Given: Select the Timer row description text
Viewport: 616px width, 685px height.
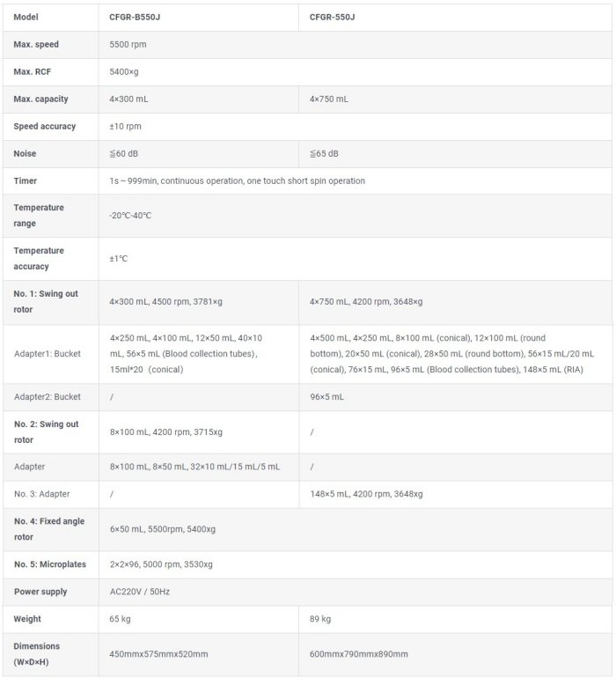Looking at the screenshot, I should pos(237,180).
